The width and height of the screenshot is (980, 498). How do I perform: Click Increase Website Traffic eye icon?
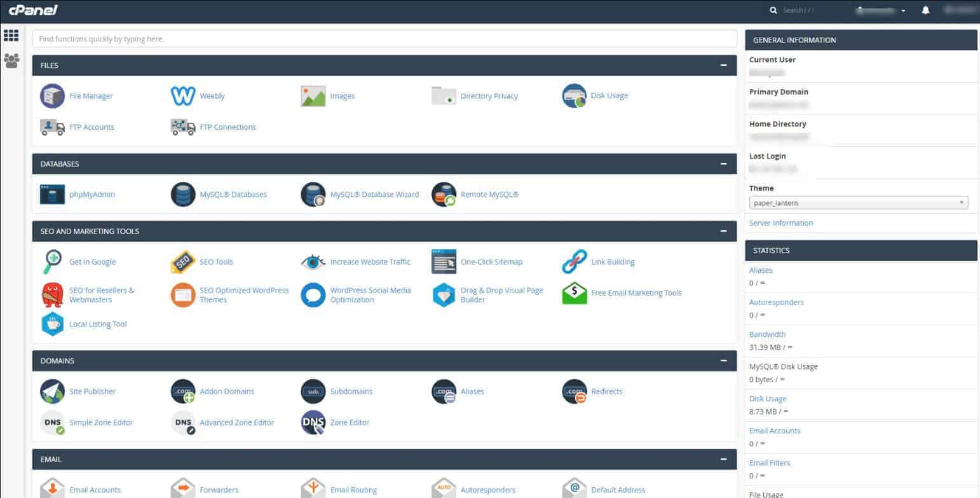pos(313,262)
